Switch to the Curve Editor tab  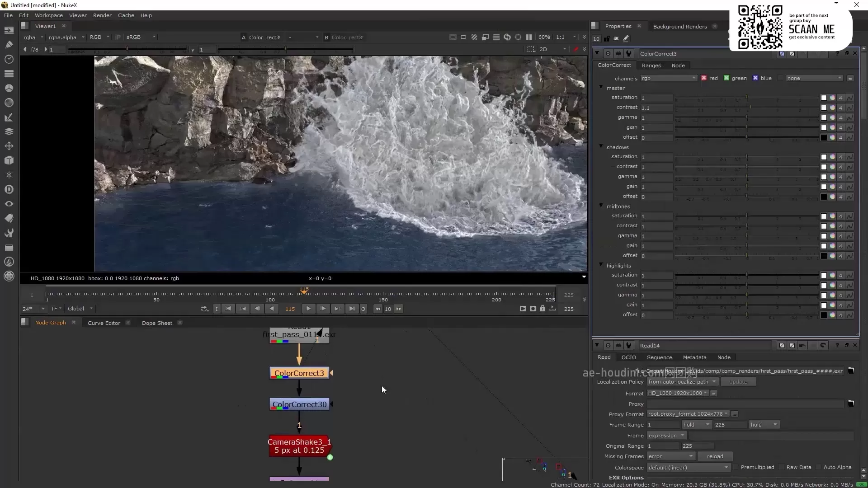(103, 323)
